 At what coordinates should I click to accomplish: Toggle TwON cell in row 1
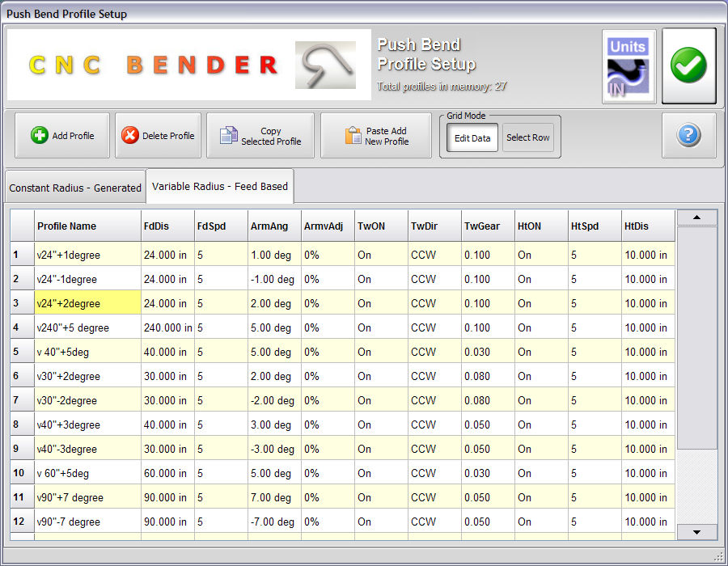(x=381, y=255)
